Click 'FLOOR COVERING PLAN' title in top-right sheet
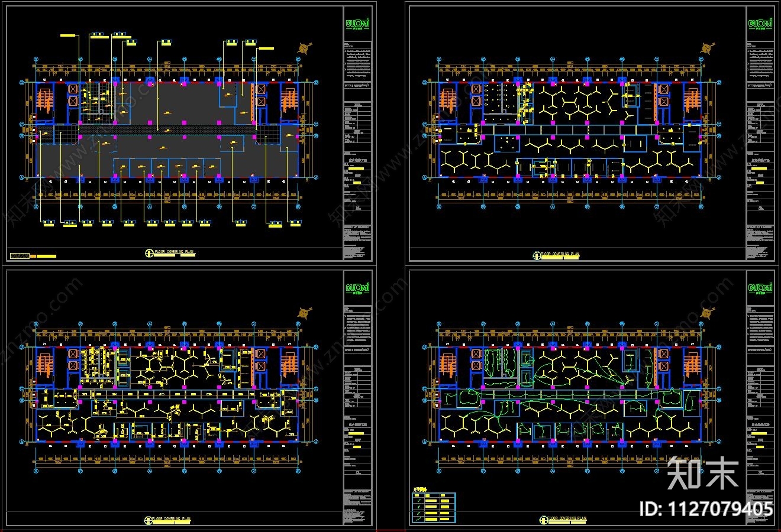781x532 pixels. point(560,254)
